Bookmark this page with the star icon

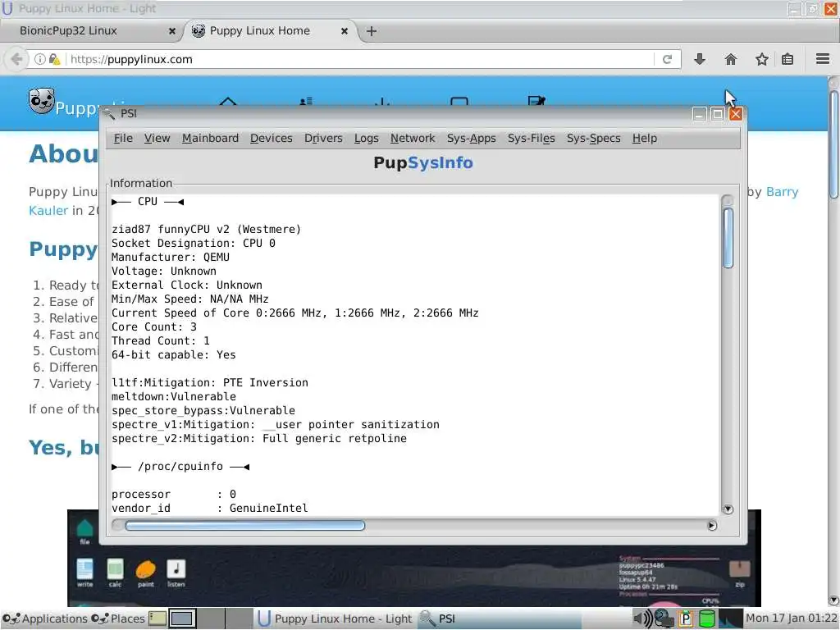pyautogui.click(x=761, y=59)
